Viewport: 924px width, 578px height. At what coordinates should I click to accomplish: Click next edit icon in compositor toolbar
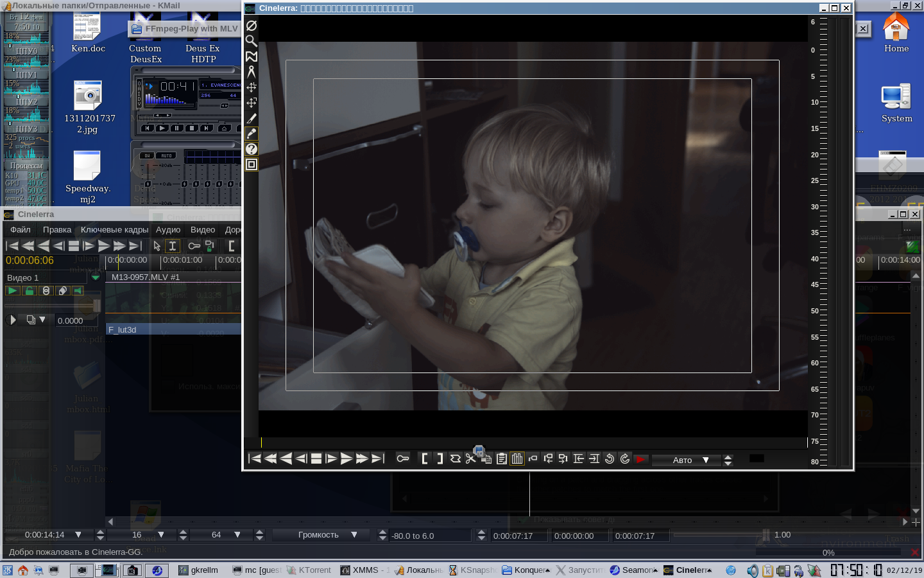(594, 459)
